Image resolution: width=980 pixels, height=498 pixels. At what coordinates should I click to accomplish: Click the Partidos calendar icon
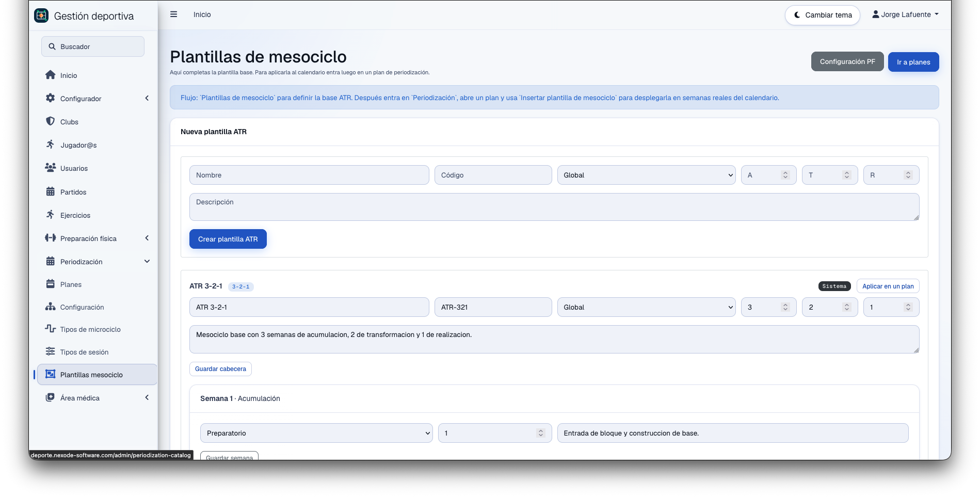click(x=50, y=191)
